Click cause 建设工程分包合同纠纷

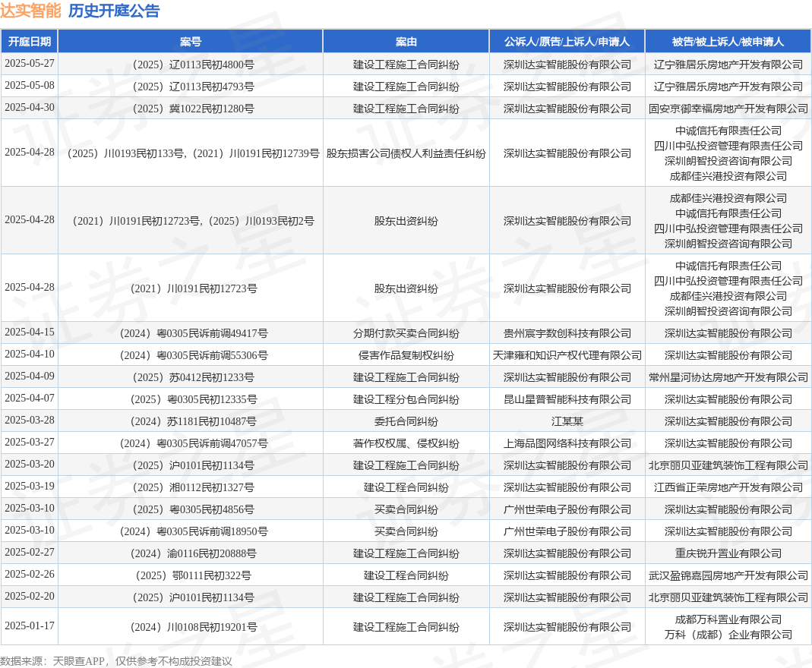pos(406,399)
